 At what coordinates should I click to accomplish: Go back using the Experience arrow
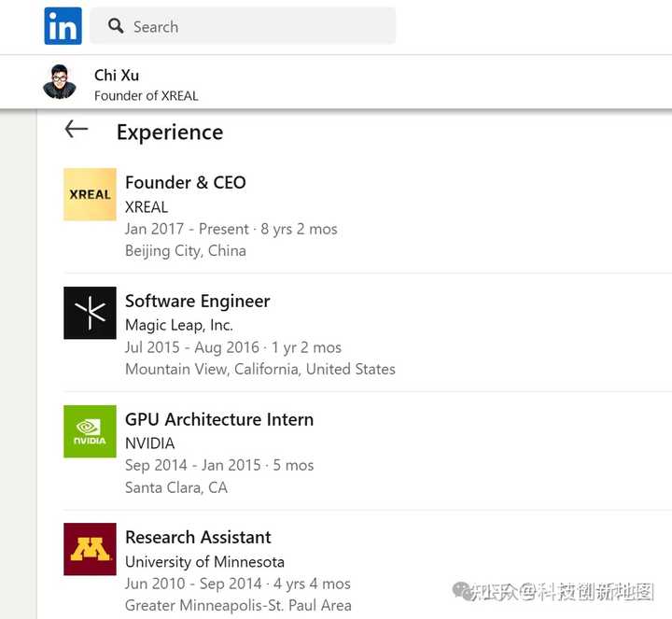77,130
